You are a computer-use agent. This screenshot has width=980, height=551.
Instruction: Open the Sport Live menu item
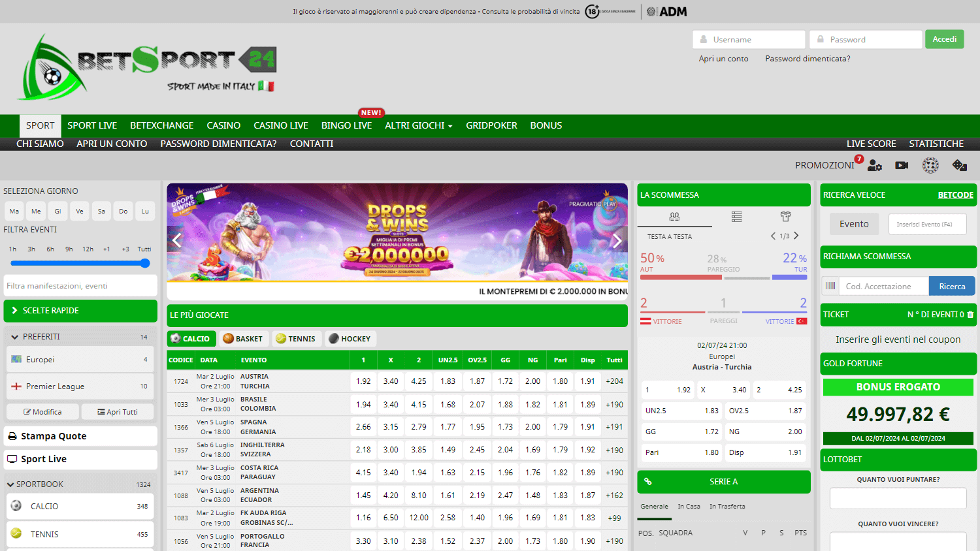(x=92, y=125)
